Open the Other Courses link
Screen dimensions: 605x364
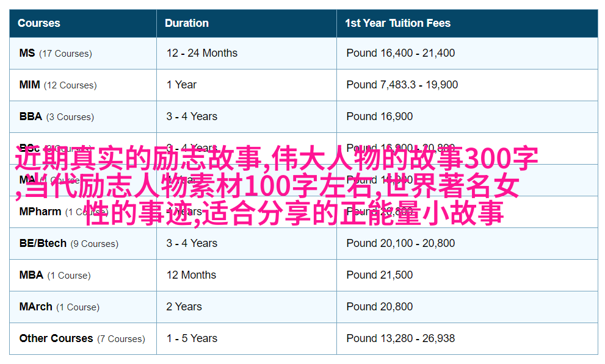[x=56, y=338]
